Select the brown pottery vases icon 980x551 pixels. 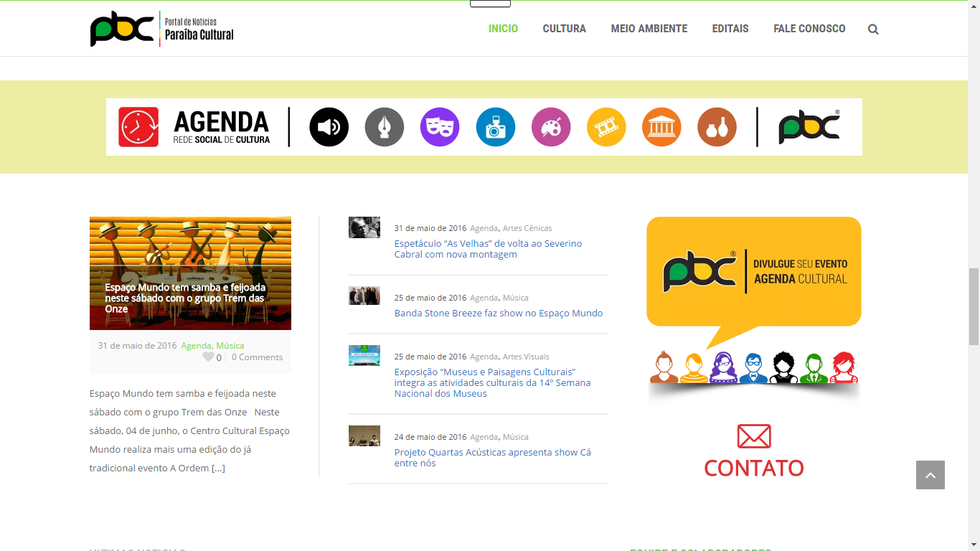pos(717,127)
